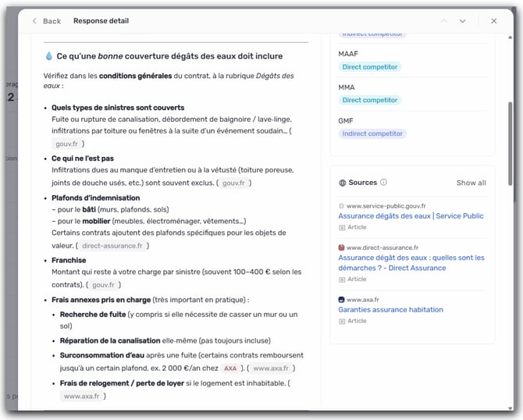This screenshot has width=523, height=420.
Task: Click Article icon under Service Public source
Action: pos(342,227)
